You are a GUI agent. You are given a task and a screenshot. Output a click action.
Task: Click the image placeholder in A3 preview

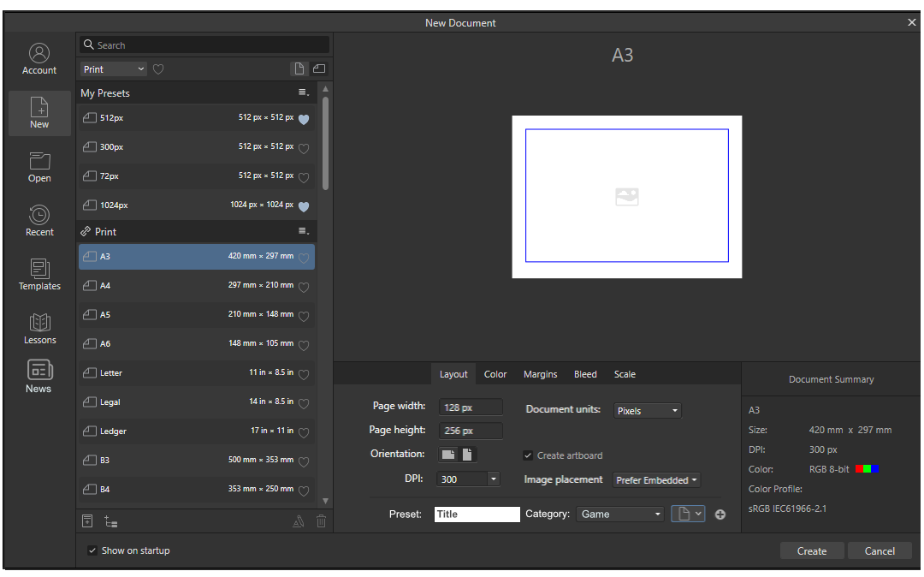[626, 196]
